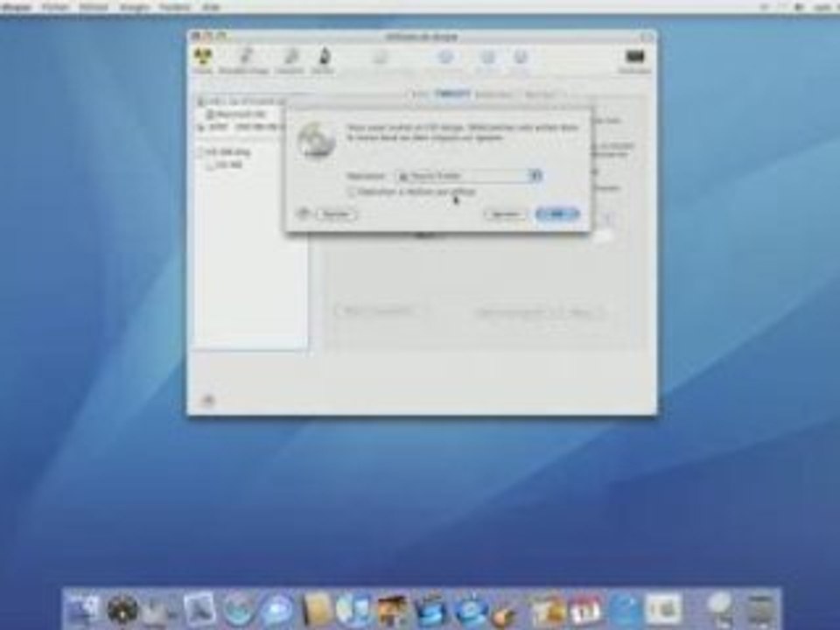
Task: Select the Effacer tab
Action: [x=452, y=94]
